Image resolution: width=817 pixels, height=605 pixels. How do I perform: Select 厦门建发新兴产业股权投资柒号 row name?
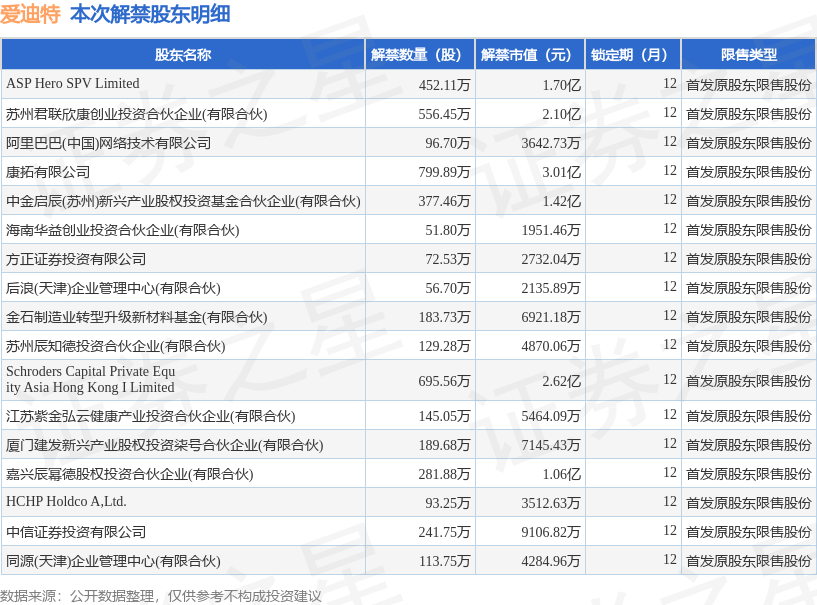click(165, 445)
